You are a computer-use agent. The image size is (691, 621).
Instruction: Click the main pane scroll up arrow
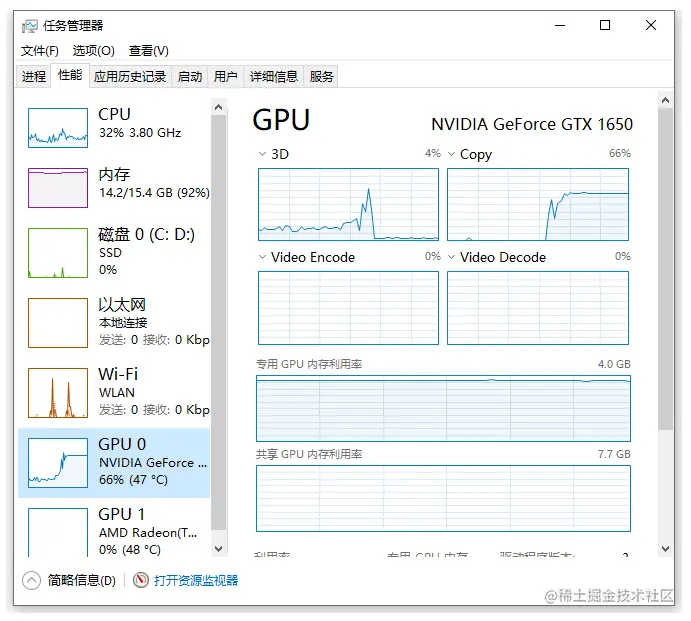tap(665, 100)
